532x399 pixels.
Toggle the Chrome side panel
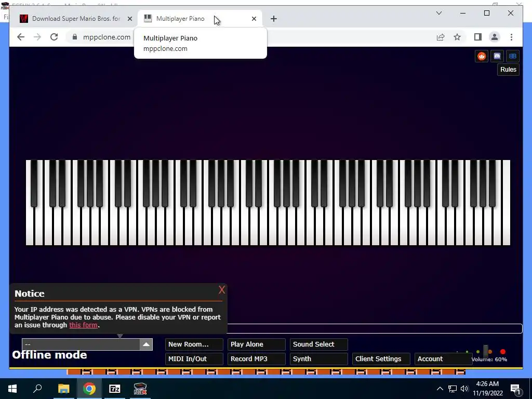[478, 37]
